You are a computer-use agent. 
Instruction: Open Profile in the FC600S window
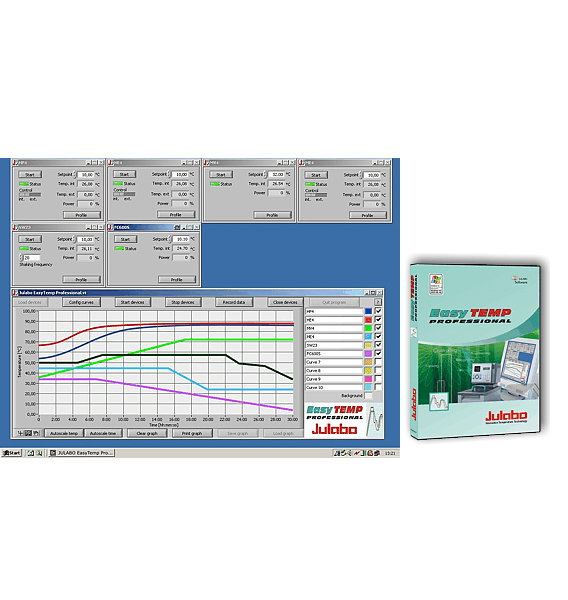coord(176,280)
